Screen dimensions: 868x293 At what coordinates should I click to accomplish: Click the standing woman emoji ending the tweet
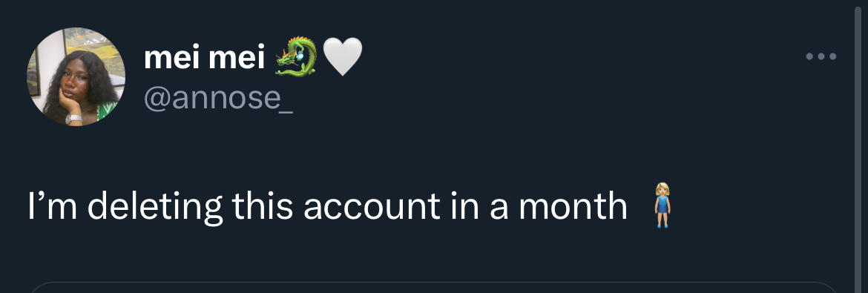coord(662,205)
